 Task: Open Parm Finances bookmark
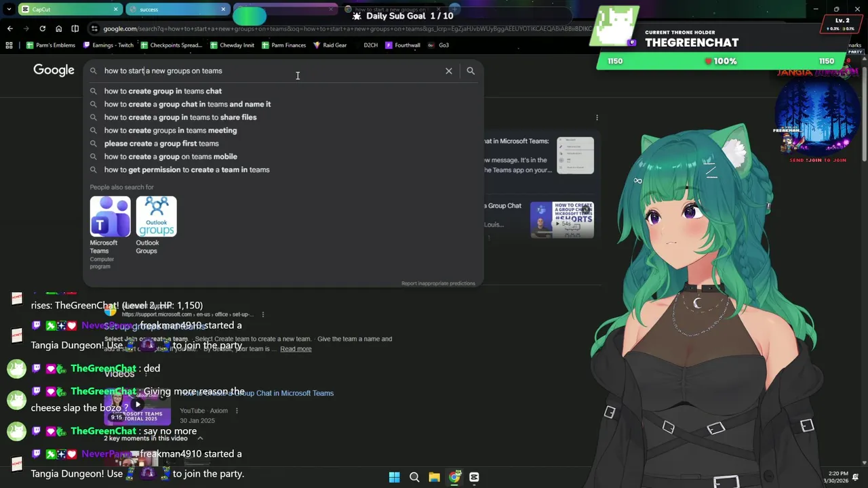(x=283, y=45)
